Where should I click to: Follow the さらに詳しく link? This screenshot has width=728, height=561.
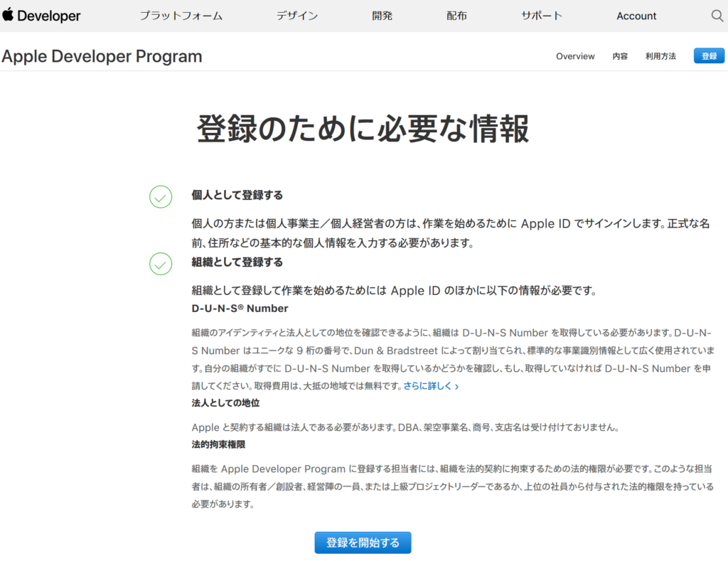pyautogui.click(x=432, y=386)
